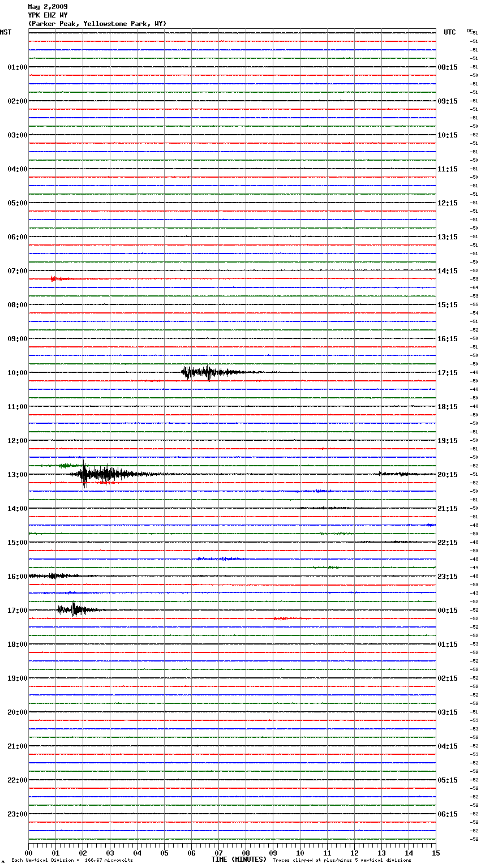Click the "00:15" UTC row label
The image size is (481, 868).
pos(448,611)
